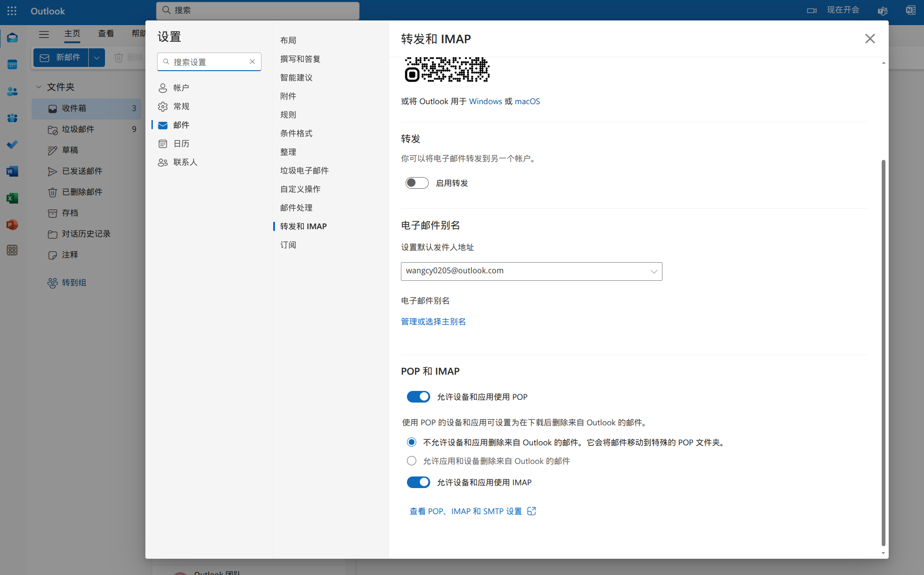Open the People app in the sidebar

(x=12, y=91)
